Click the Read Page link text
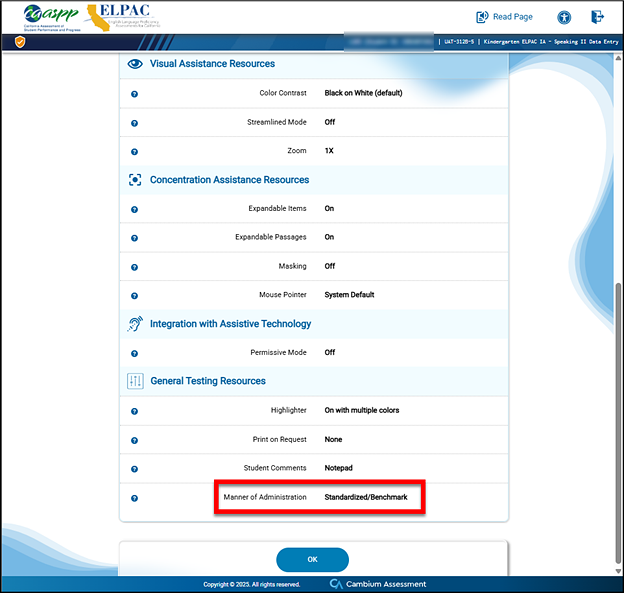 [x=513, y=17]
